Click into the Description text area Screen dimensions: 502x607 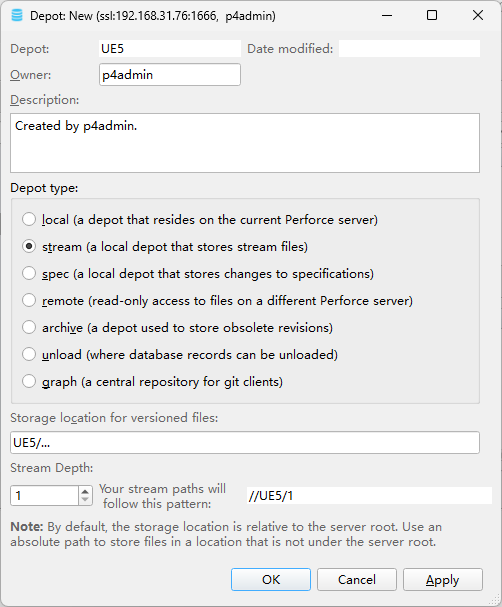tap(245, 143)
